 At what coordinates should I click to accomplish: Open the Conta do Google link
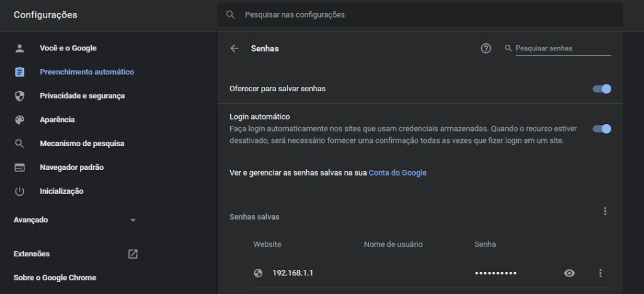(x=397, y=173)
